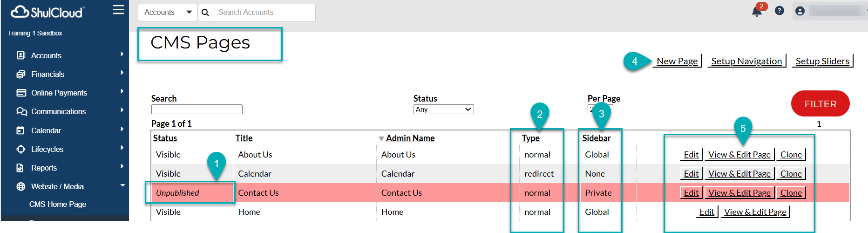Screen dimensions: 868x233
Task: Clone the Calendar page
Action: (791, 174)
